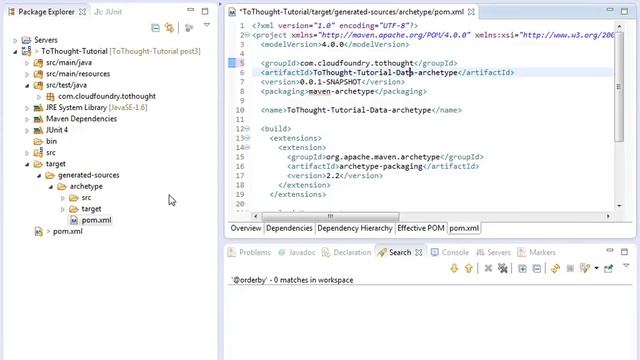Expand JRE System Library node
The image size is (640, 360).
coord(27,108)
